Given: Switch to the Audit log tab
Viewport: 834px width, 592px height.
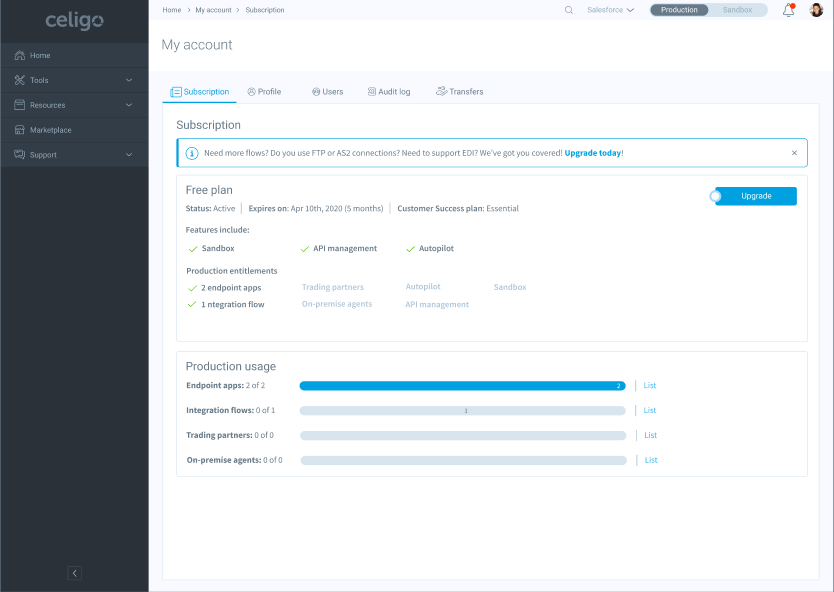Looking at the screenshot, I should click(x=389, y=92).
